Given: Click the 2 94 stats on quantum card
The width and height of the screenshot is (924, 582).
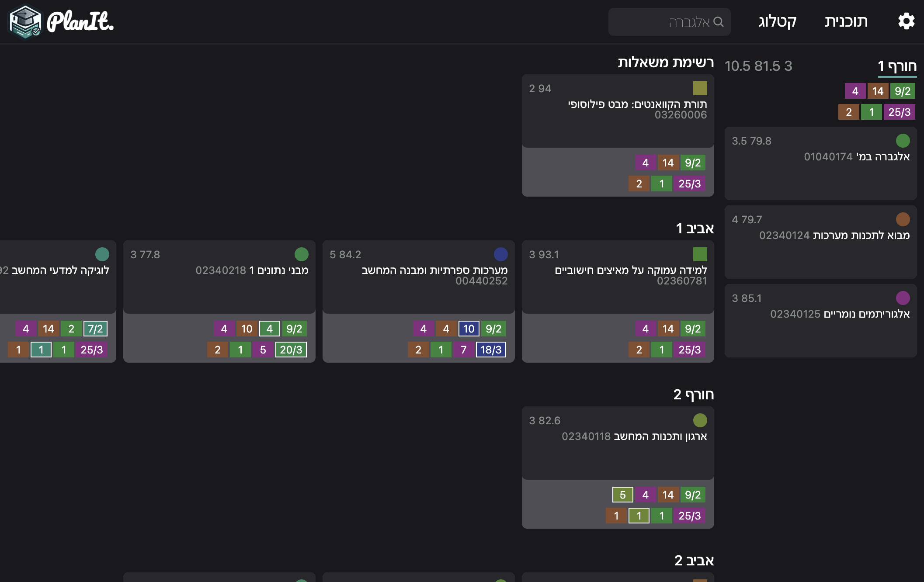Looking at the screenshot, I should click(x=540, y=88).
